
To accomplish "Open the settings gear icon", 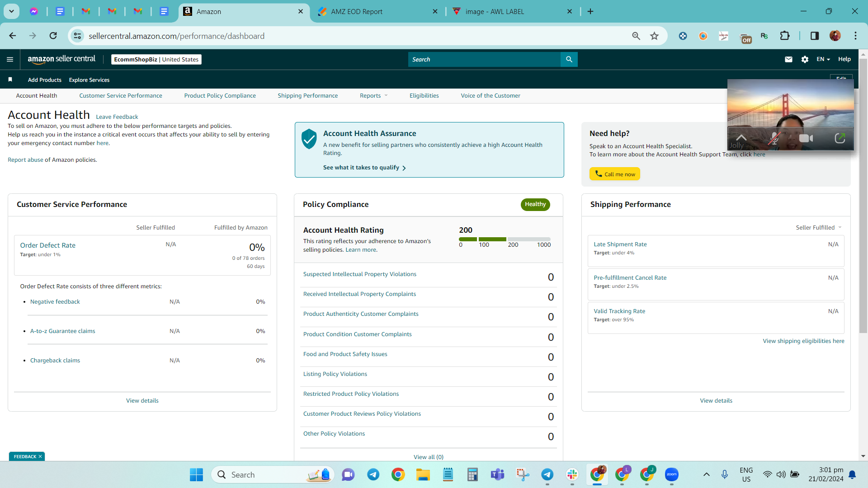I will pos(805,59).
